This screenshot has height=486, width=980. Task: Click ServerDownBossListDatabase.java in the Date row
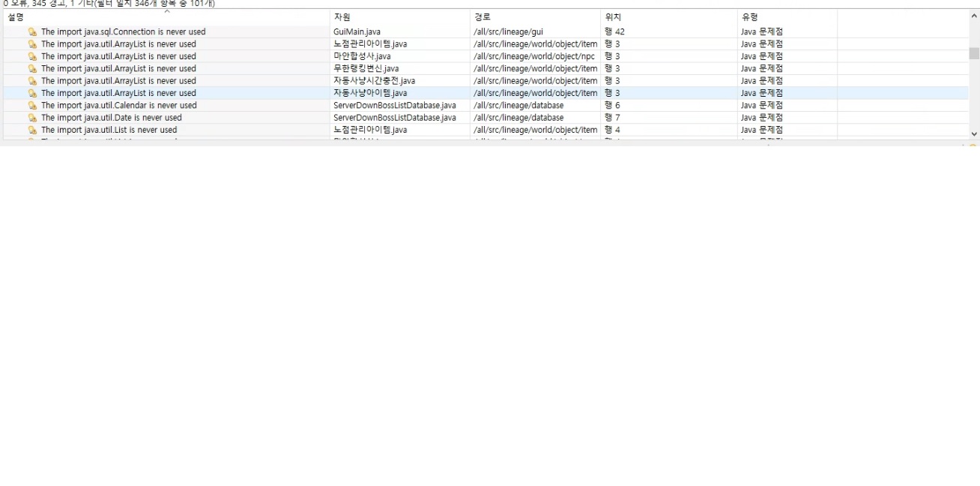coord(394,118)
